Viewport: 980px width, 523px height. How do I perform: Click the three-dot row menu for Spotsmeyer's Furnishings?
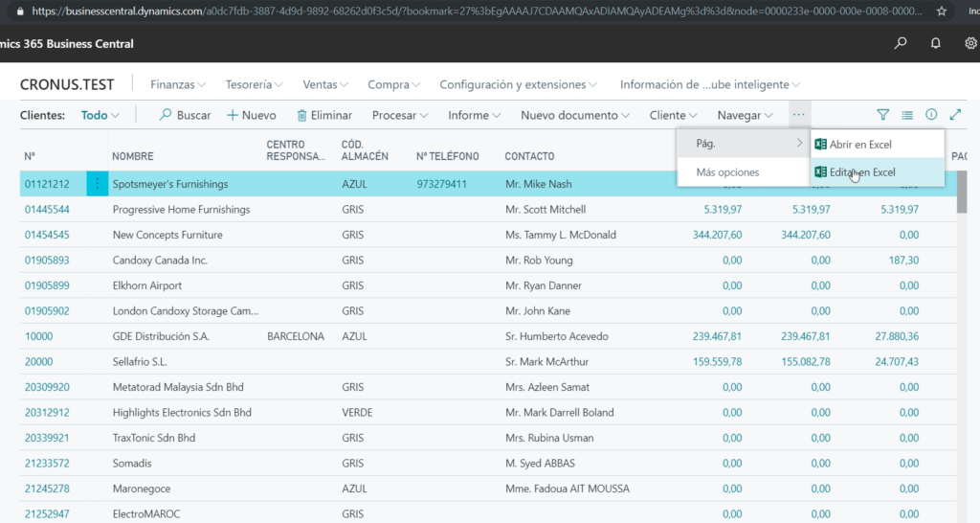pos(97,184)
